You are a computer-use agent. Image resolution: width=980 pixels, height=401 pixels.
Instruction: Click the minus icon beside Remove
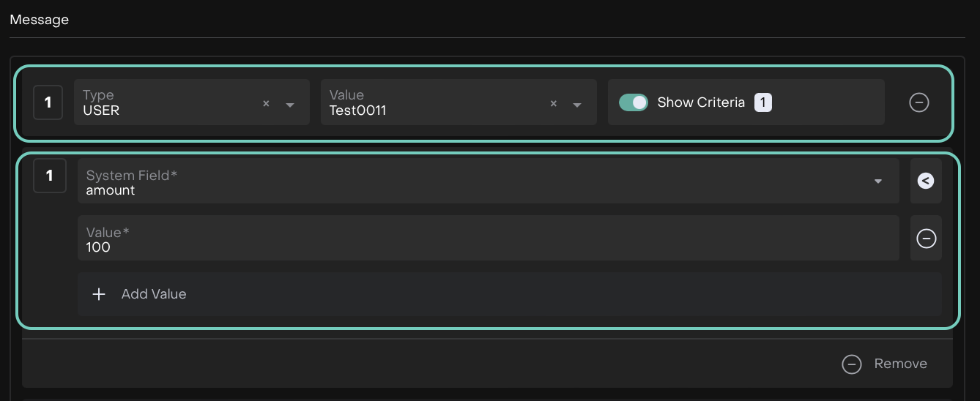[851, 364]
